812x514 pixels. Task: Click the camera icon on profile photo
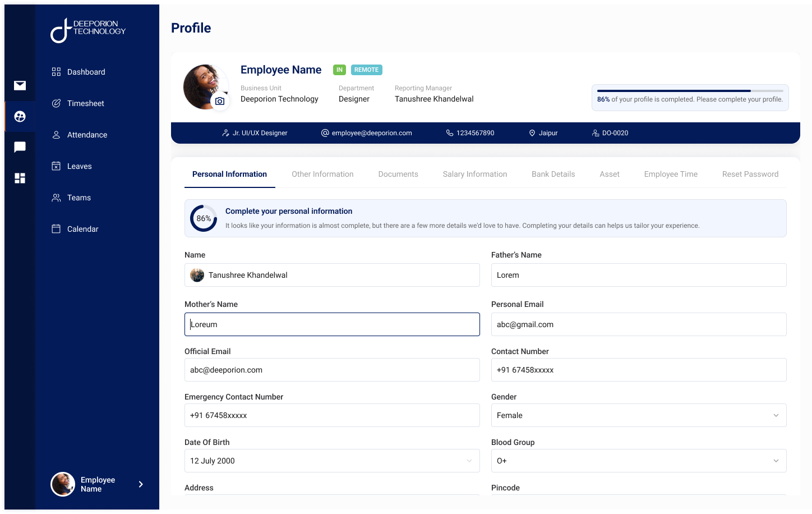click(x=220, y=101)
